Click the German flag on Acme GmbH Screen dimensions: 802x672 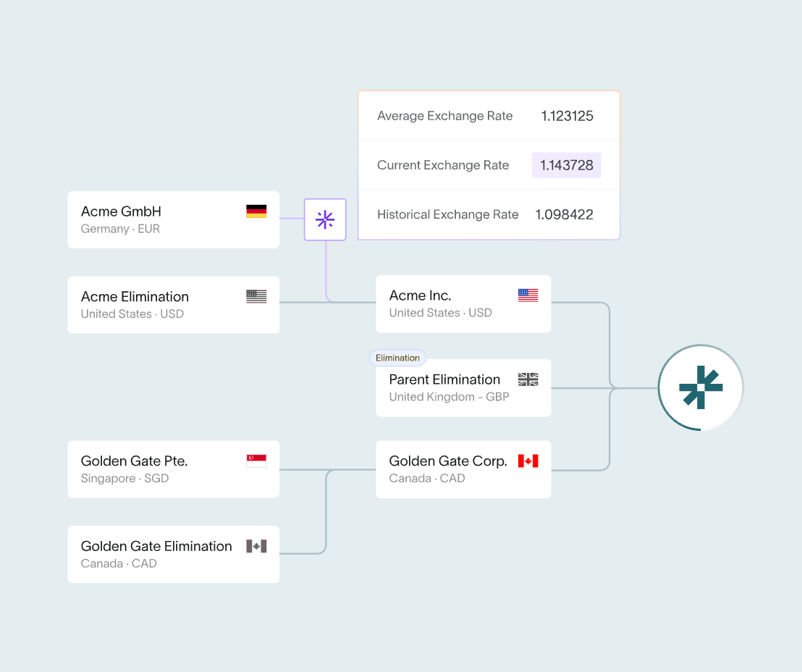click(256, 211)
